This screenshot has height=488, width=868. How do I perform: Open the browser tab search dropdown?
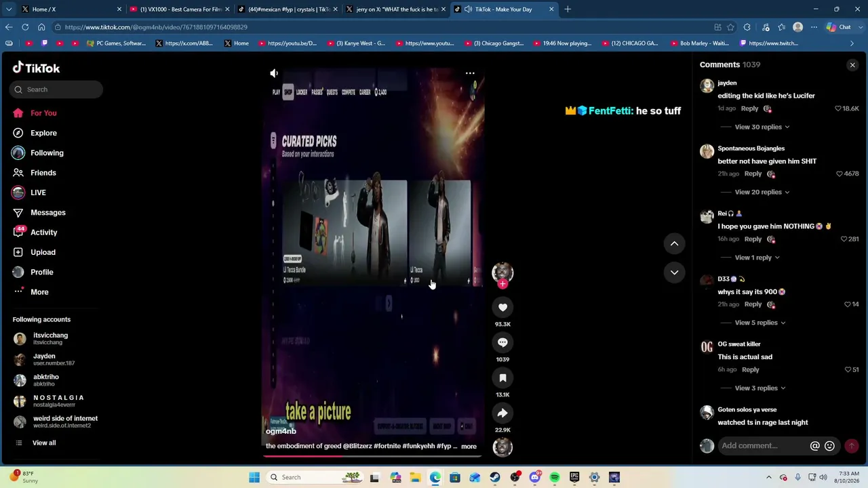tap(7, 9)
